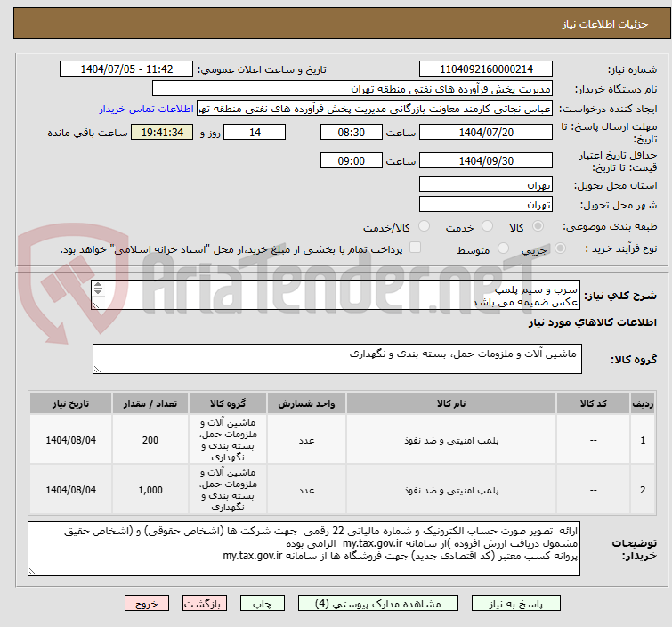
Task: Click the 'پاسخ به نیاز' button
Action: tap(531, 603)
